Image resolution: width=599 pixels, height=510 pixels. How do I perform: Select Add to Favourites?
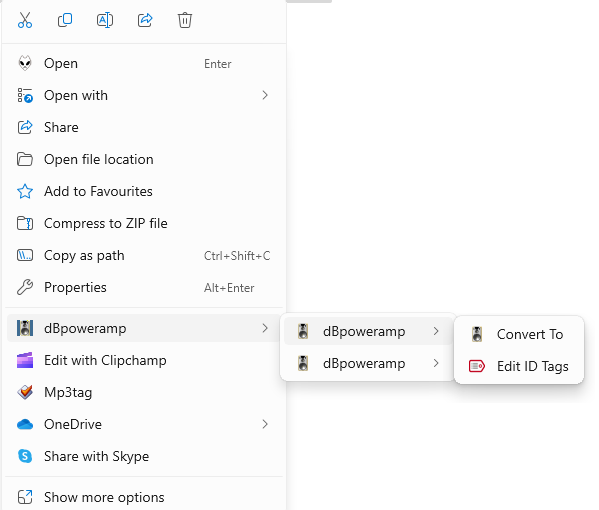pyautogui.click(x=144, y=191)
